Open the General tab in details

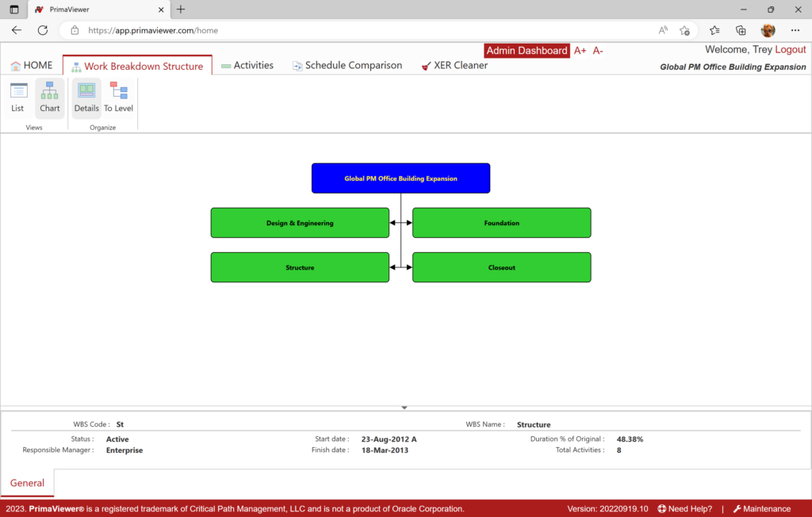pyautogui.click(x=27, y=483)
